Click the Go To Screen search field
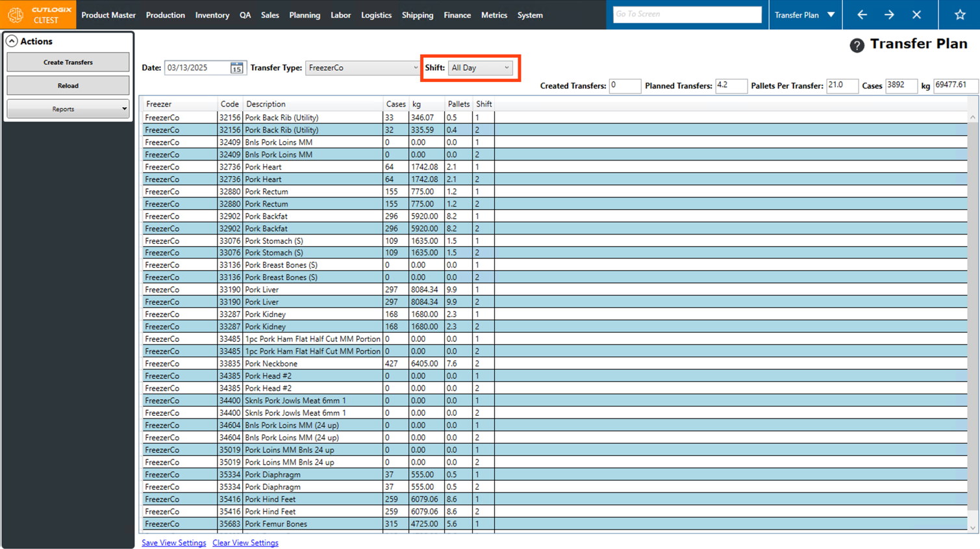Image resolution: width=980 pixels, height=549 pixels. click(x=686, y=14)
